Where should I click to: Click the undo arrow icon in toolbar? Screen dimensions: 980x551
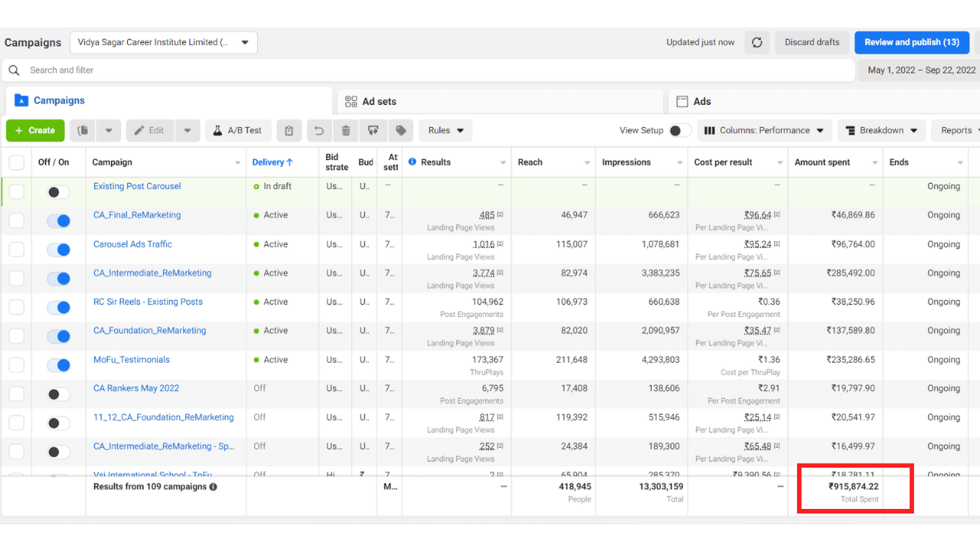pyautogui.click(x=319, y=131)
